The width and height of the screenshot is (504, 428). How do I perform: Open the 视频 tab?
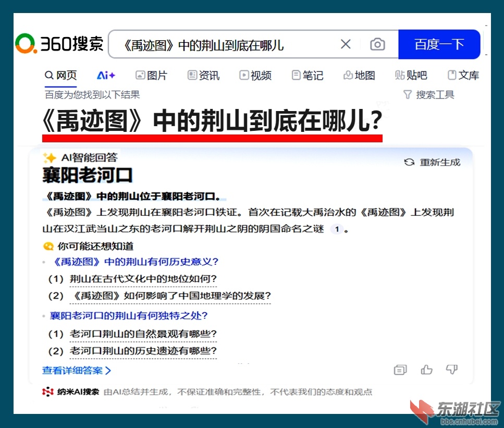pos(255,76)
